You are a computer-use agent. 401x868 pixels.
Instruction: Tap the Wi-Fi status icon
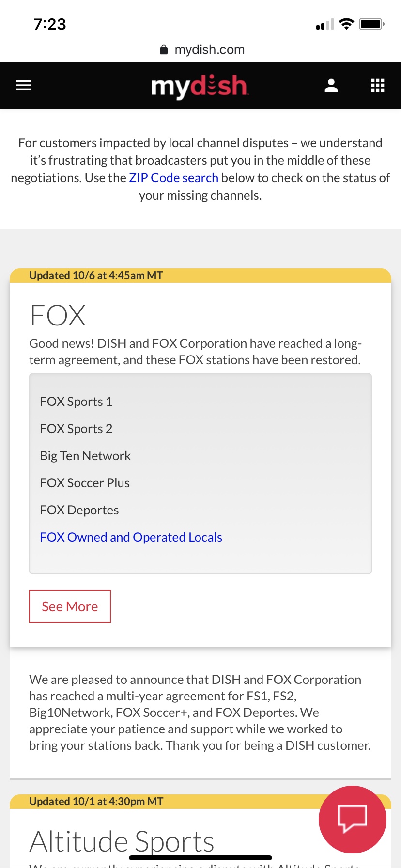point(346,24)
